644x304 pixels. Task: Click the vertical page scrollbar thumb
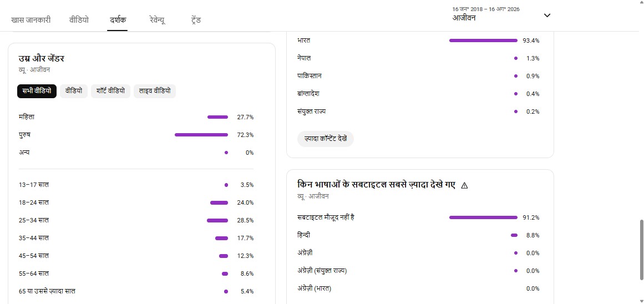(641, 250)
